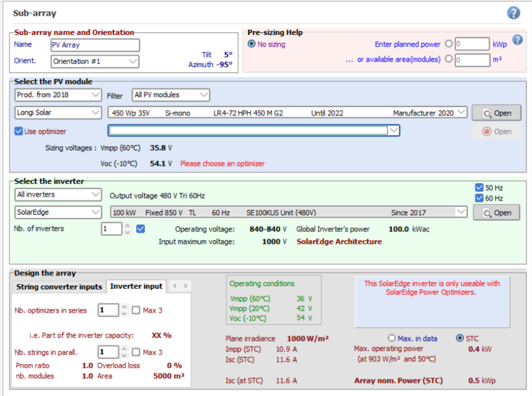The width and height of the screenshot is (532, 396).
Task: Open the PV module details button
Action: pos(496,113)
